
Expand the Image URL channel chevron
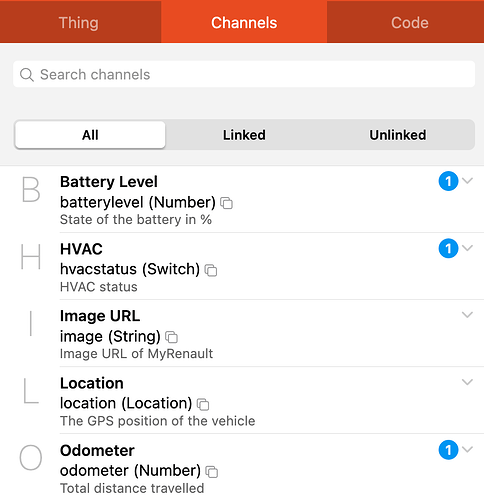pyautogui.click(x=468, y=315)
